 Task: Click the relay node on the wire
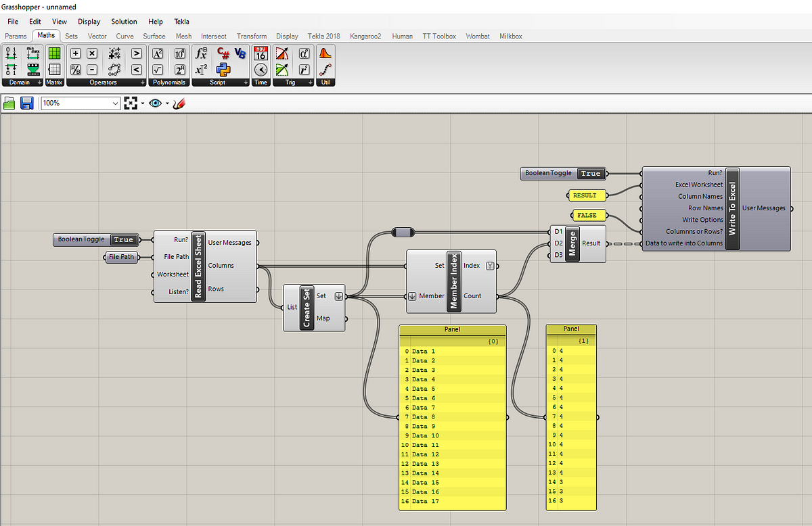click(402, 233)
